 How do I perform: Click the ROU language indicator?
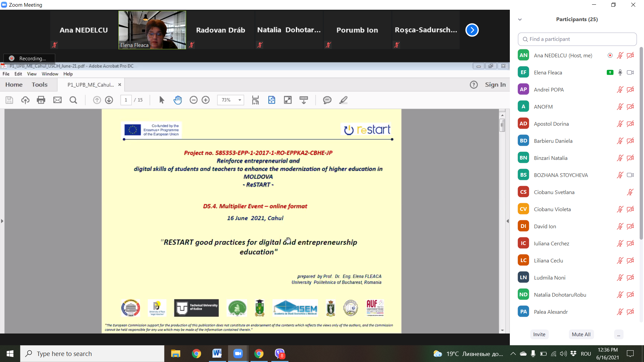coord(586,354)
